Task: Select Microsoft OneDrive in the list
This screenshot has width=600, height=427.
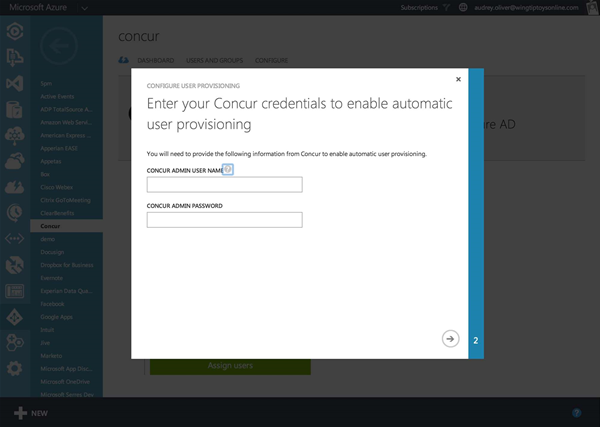Action: [x=67, y=382]
